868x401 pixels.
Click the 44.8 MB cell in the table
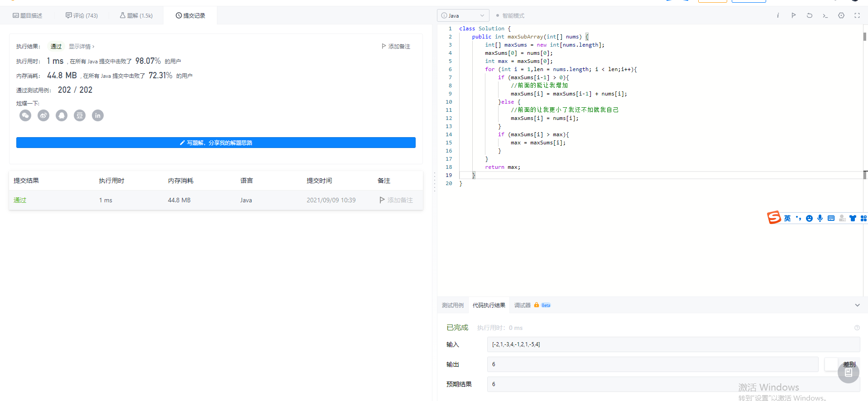pyautogui.click(x=179, y=200)
